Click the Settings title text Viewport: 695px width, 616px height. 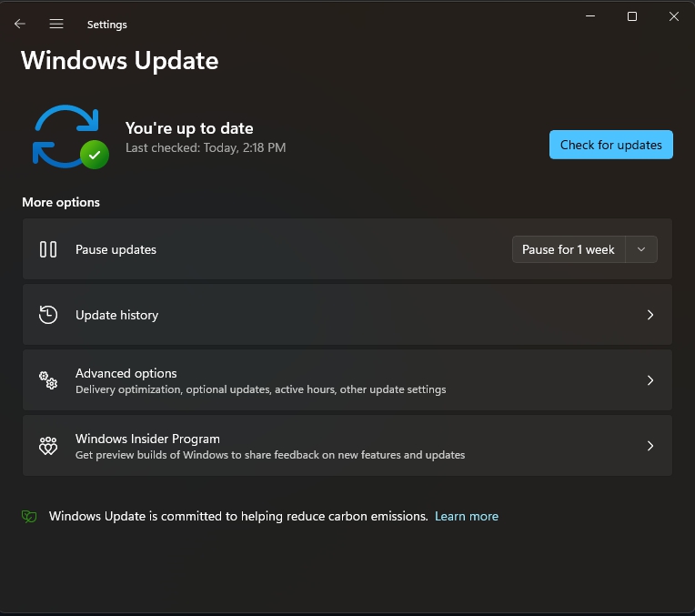pos(106,25)
